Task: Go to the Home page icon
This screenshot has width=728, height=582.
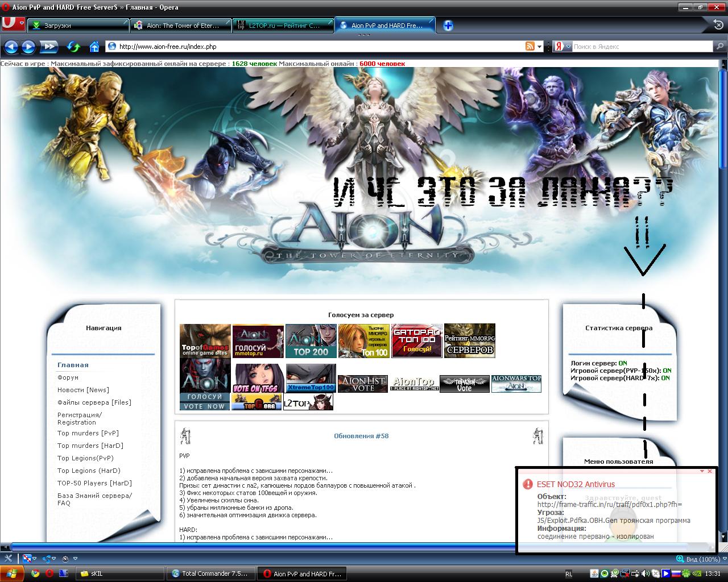Action: coord(94,47)
